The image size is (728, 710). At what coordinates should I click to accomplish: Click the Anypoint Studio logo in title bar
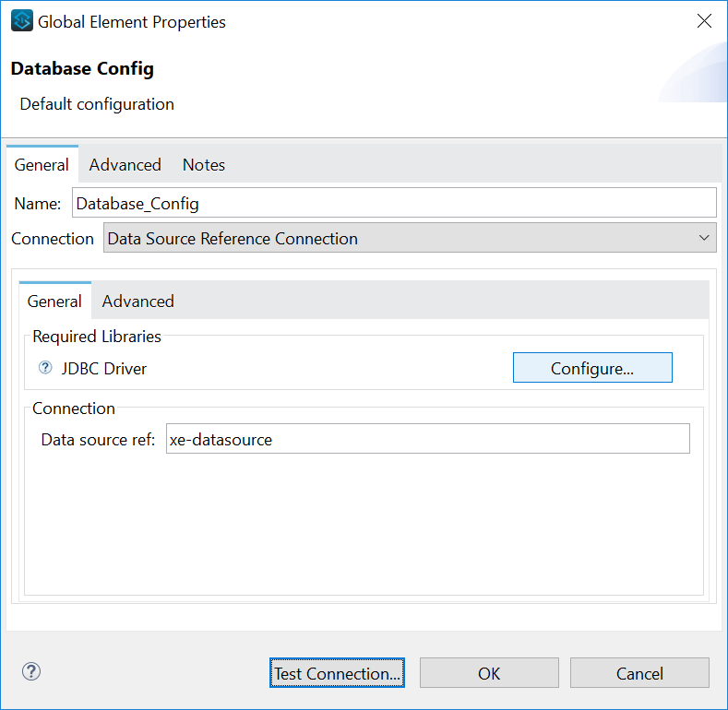click(22, 21)
